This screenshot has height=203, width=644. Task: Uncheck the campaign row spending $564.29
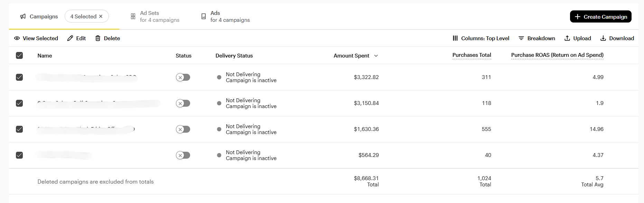[19, 155]
